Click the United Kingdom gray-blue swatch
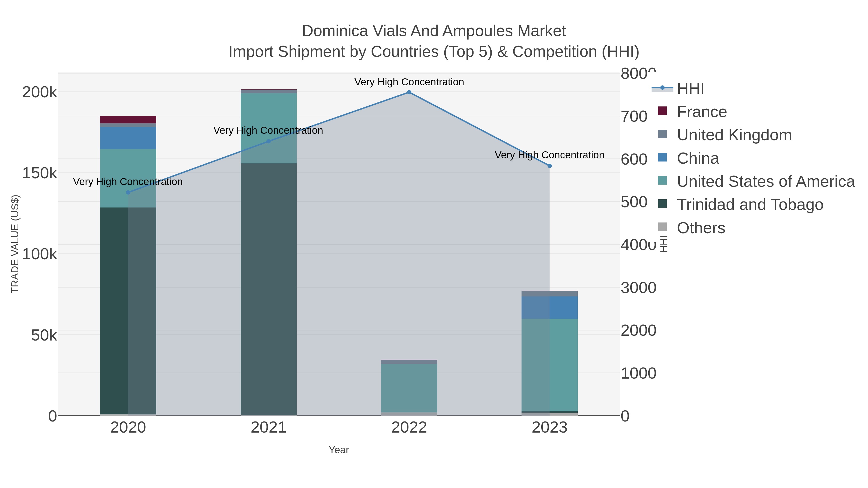The height and width of the screenshot is (488, 868). click(663, 134)
